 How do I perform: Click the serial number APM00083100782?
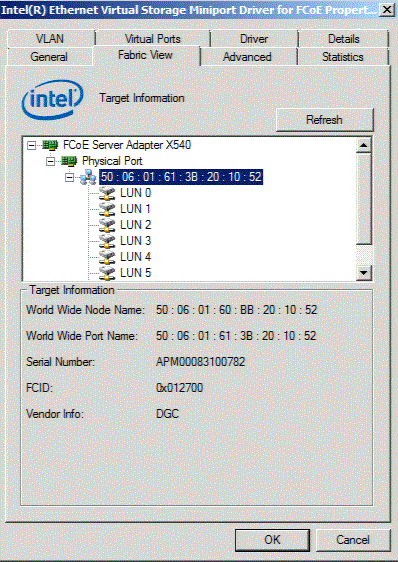click(x=200, y=362)
